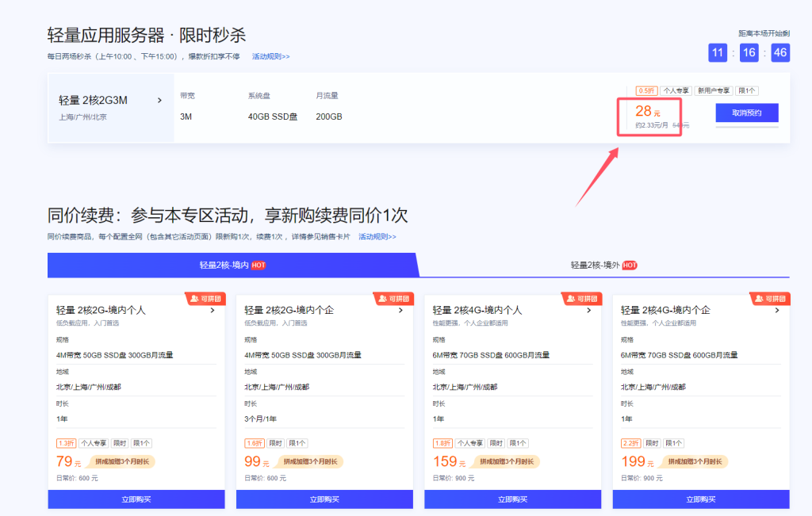Click 可拼团 badge on 2核2G-境内个企 card
The width and height of the screenshot is (812, 516).
pyautogui.click(x=393, y=299)
